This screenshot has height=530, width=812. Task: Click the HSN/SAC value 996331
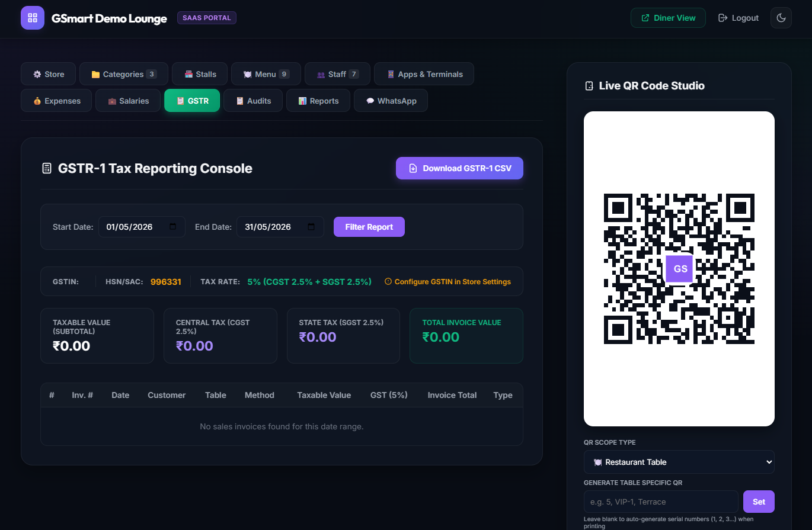[166, 282]
